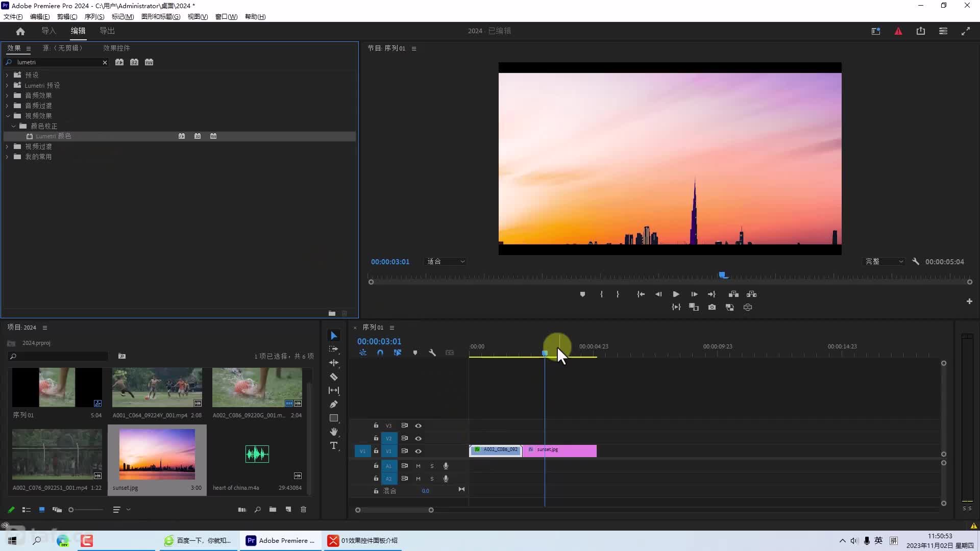The height and width of the screenshot is (551, 980).
Task: Collapse the 视频效果 folder
Action: [7, 116]
